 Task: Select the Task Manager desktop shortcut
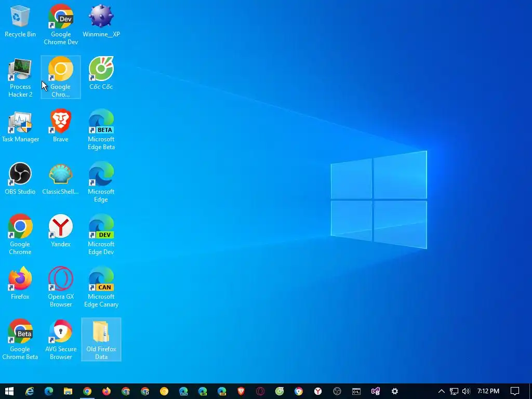pyautogui.click(x=20, y=126)
